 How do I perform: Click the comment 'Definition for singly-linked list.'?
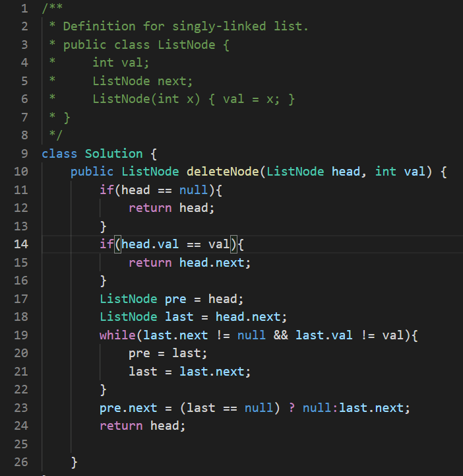185,26
